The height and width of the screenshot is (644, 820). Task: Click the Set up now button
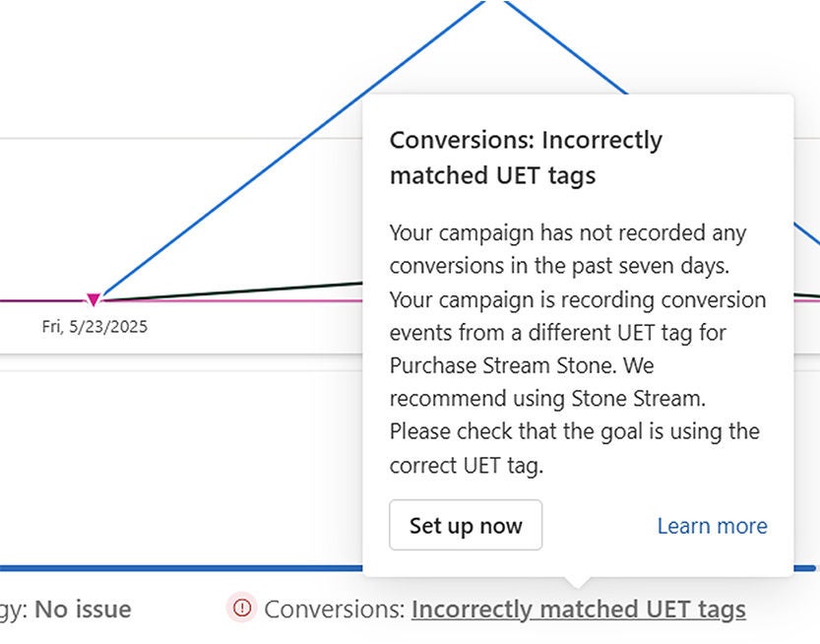(465, 525)
